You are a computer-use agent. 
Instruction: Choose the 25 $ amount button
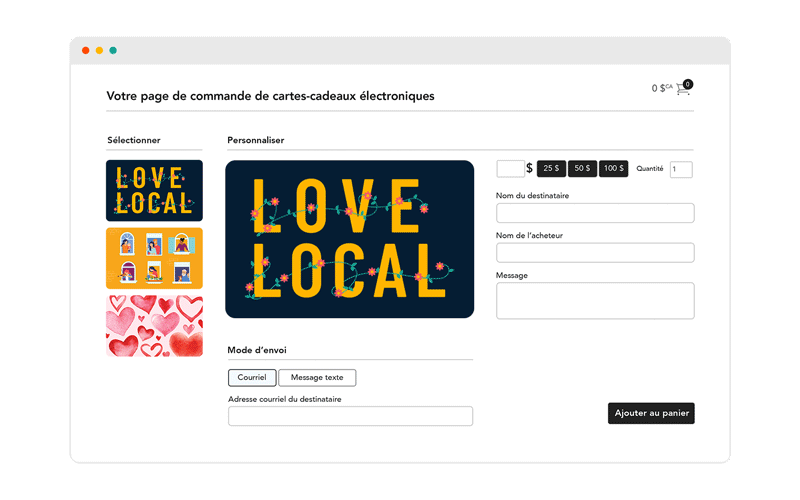click(551, 168)
